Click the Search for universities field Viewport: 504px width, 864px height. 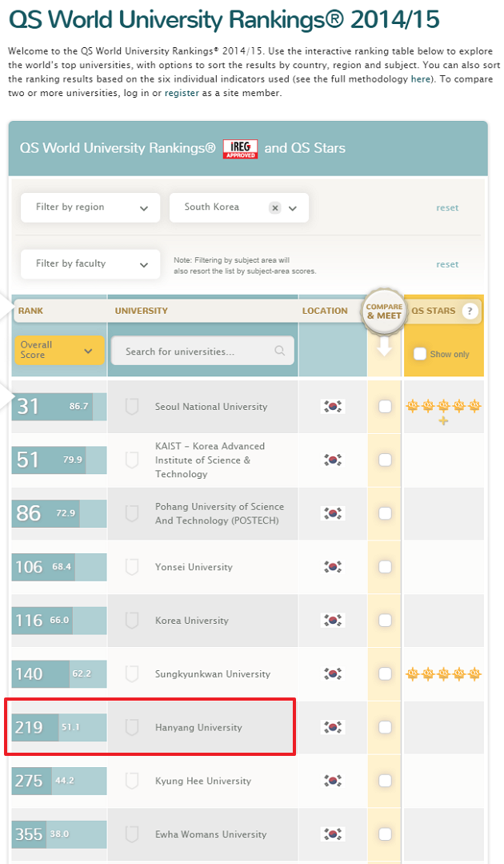[192, 351]
